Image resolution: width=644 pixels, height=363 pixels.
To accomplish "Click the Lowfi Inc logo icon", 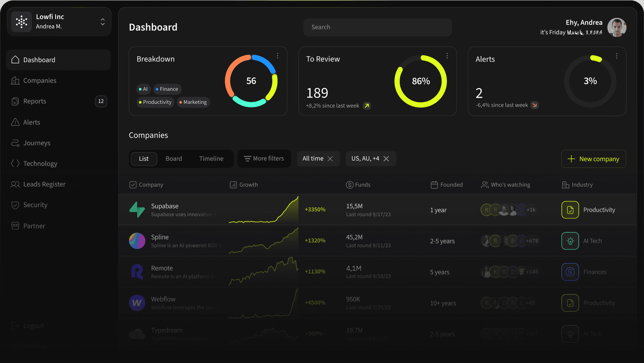I will (21, 22).
